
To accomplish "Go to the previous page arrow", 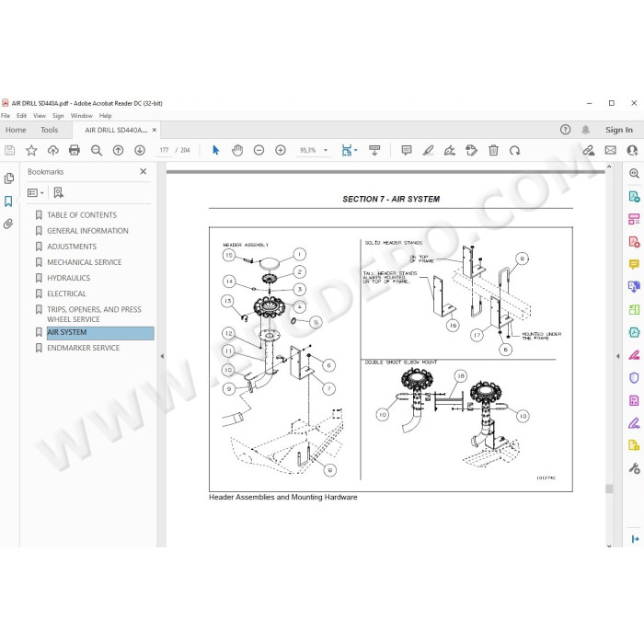I will (118, 150).
